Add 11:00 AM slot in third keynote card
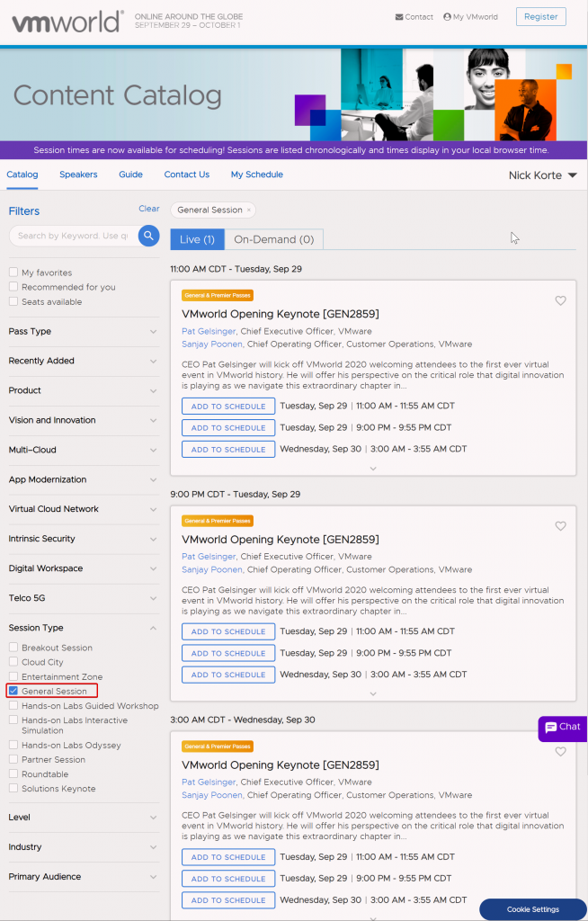The height and width of the screenshot is (921, 588). point(228,857)
